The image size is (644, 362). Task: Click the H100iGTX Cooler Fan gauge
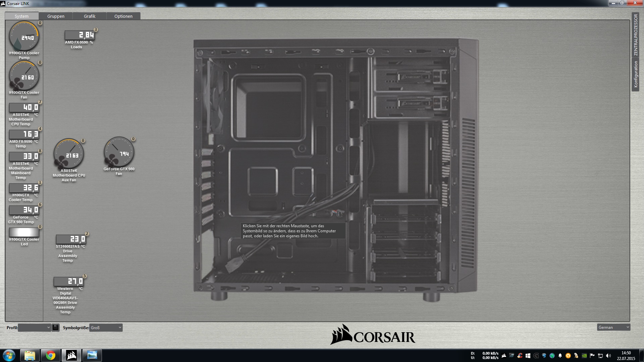click(24, 76)
